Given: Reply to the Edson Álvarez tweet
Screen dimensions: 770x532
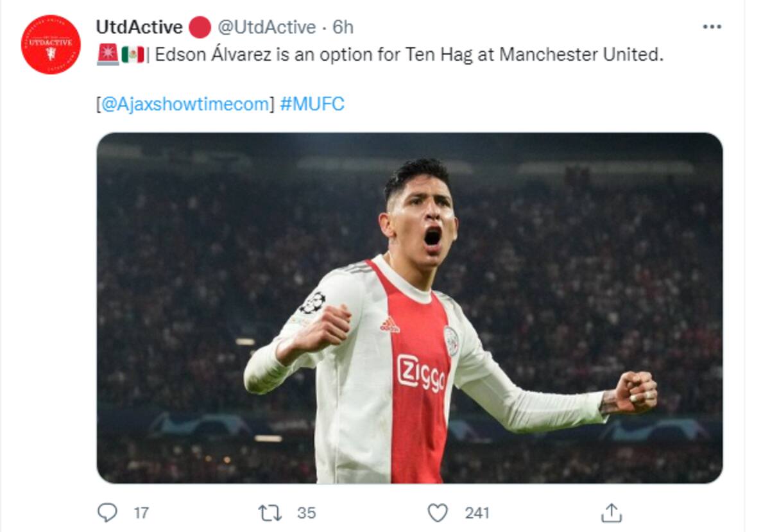Looking at the screenshot, I should tap(107, 512).
